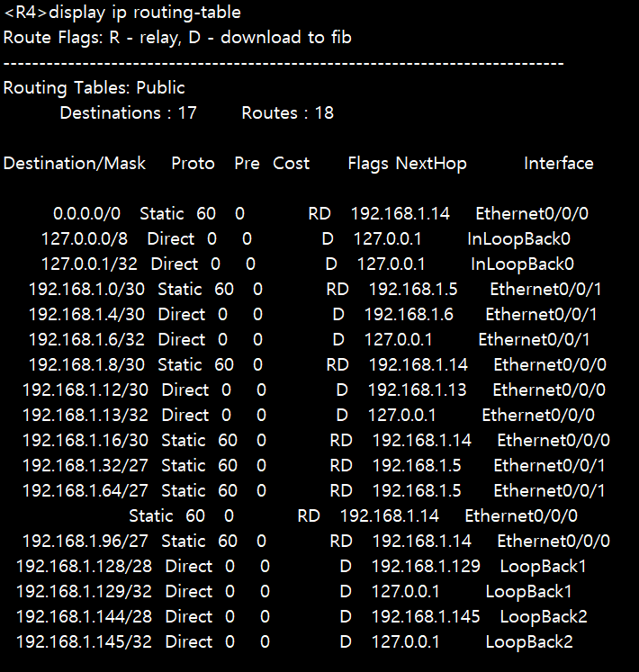This screenshot has width=639, height=672.
Task: Click the 'Destinations : 17' count
Action: pos(128,113)
